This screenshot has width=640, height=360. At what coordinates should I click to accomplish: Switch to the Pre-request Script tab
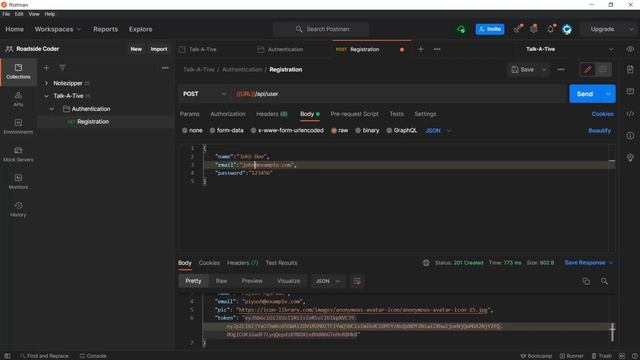pos(354,114)
